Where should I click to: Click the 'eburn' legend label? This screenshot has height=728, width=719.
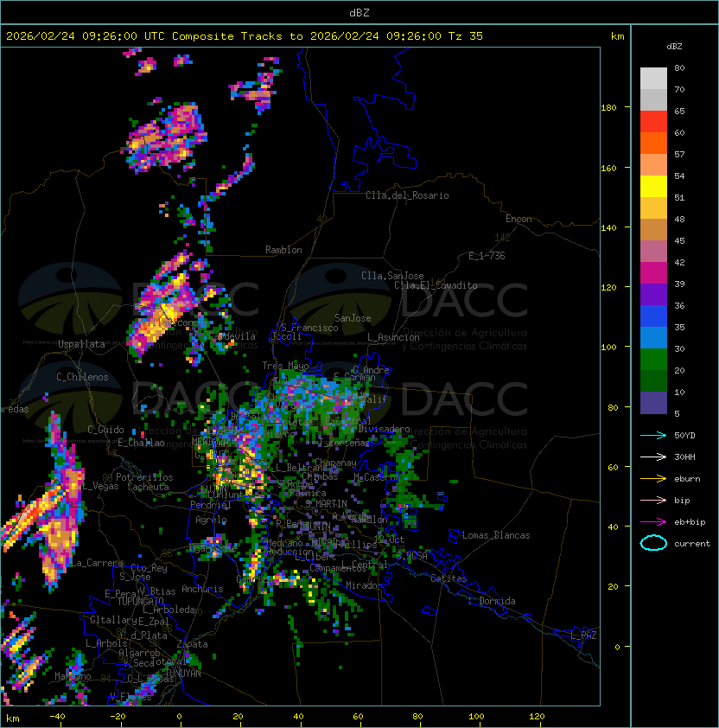click(x=687, y=479)
